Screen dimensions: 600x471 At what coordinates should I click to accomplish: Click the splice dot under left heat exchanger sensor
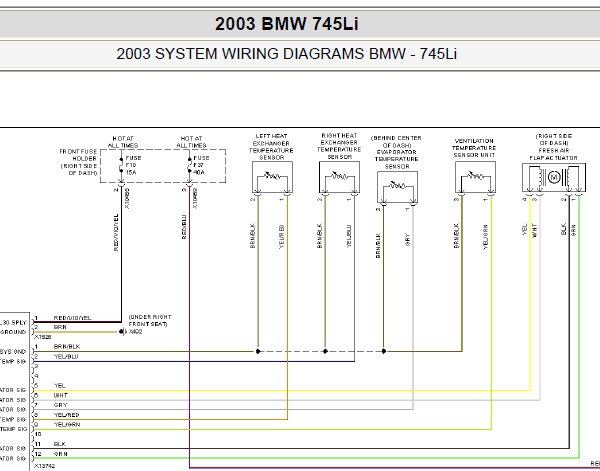[258, 351]
